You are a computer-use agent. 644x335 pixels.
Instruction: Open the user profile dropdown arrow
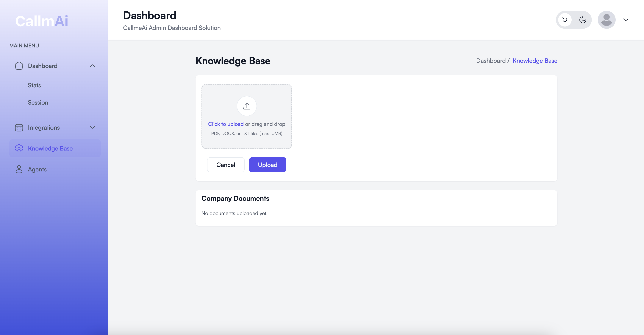click(626, 20)
